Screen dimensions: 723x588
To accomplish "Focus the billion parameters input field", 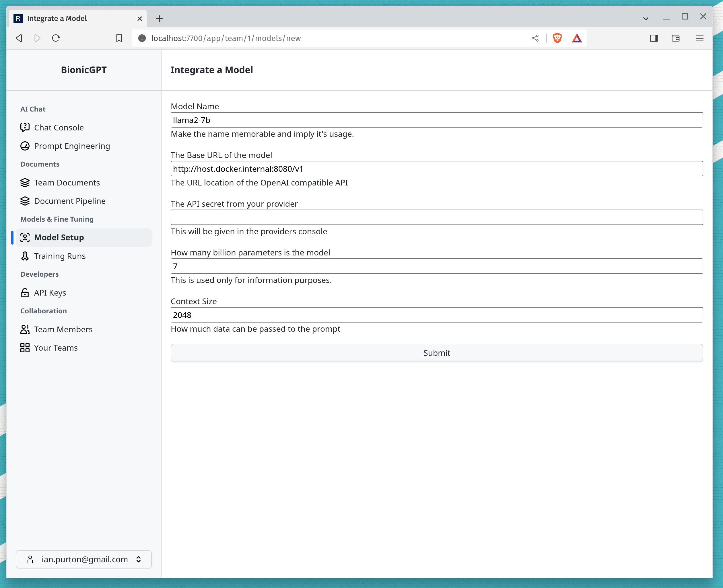I will (437, 266).
